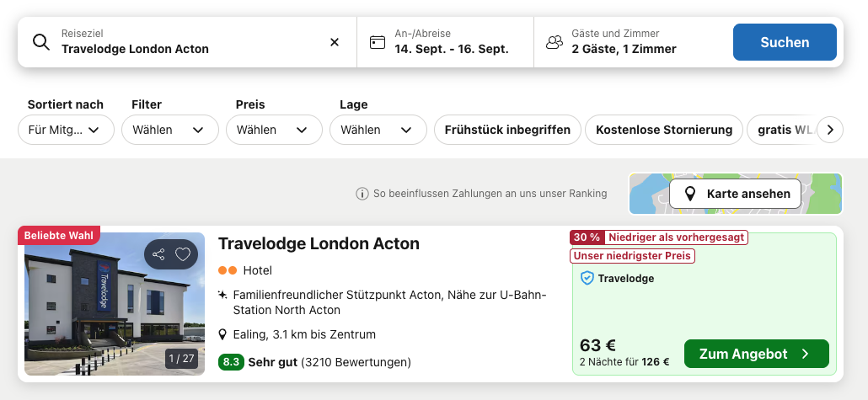Screen dimensions: 868x400
Task: Click the info icon beside ranking notice
Action: click(x=362, y=194)
